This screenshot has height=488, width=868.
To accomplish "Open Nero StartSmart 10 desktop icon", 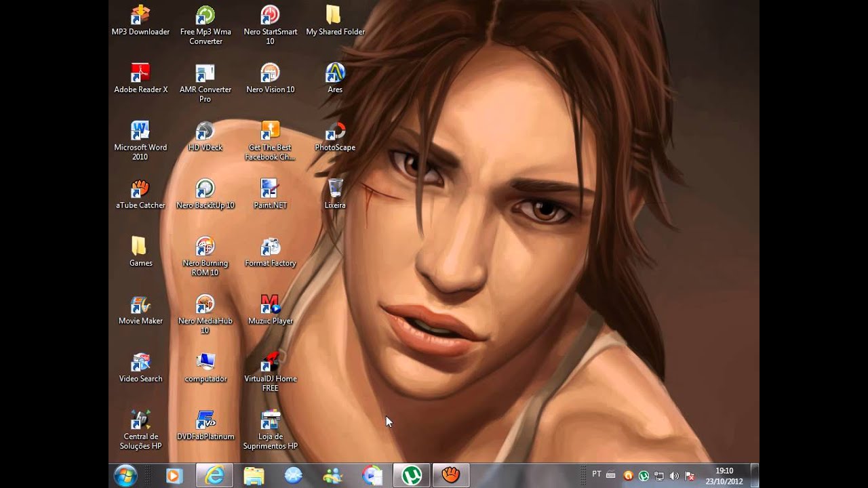I will pyautogui.click(x=270, y=25).
